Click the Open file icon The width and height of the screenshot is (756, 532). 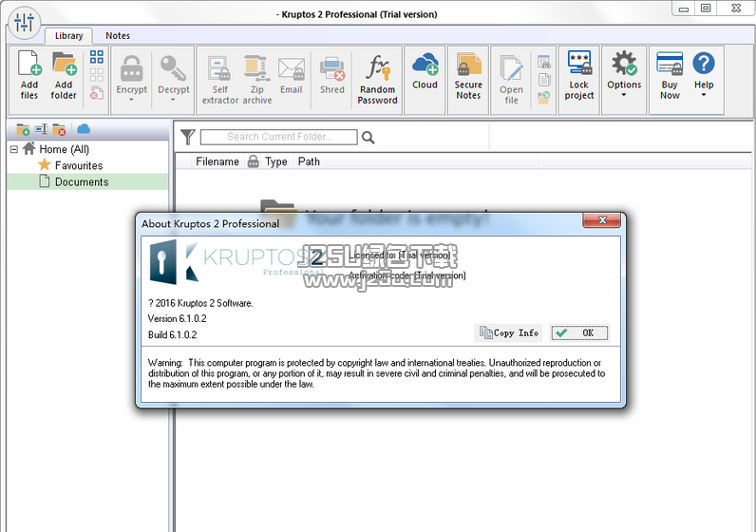(x=511, y=68)
